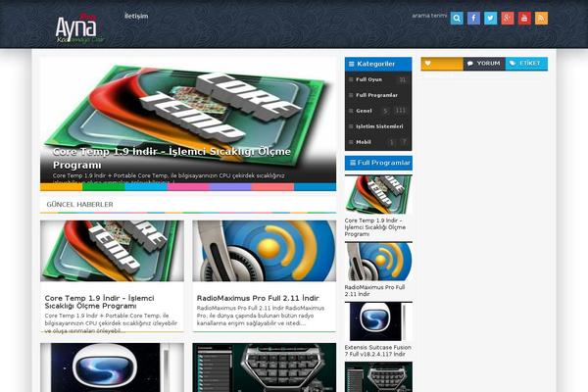Click Core Temp card description text
This screenshot has height=392, width=588.
[x=111, y=323]
